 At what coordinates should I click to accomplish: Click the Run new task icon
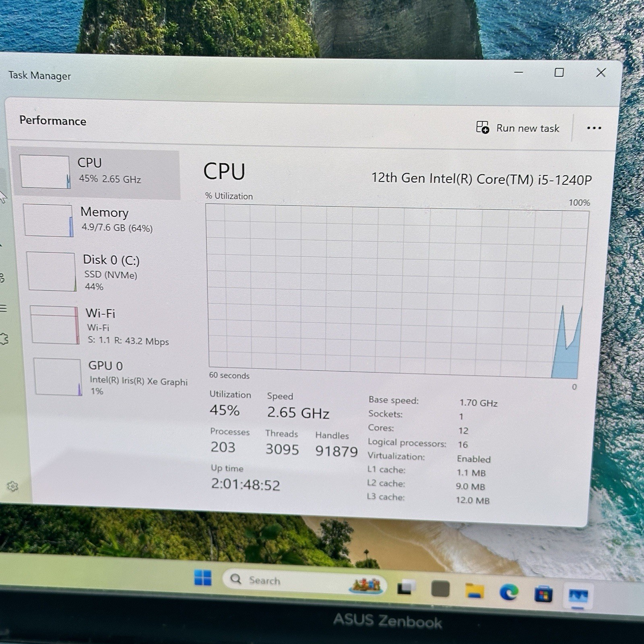pyautogui.click(x=482, y=127)
